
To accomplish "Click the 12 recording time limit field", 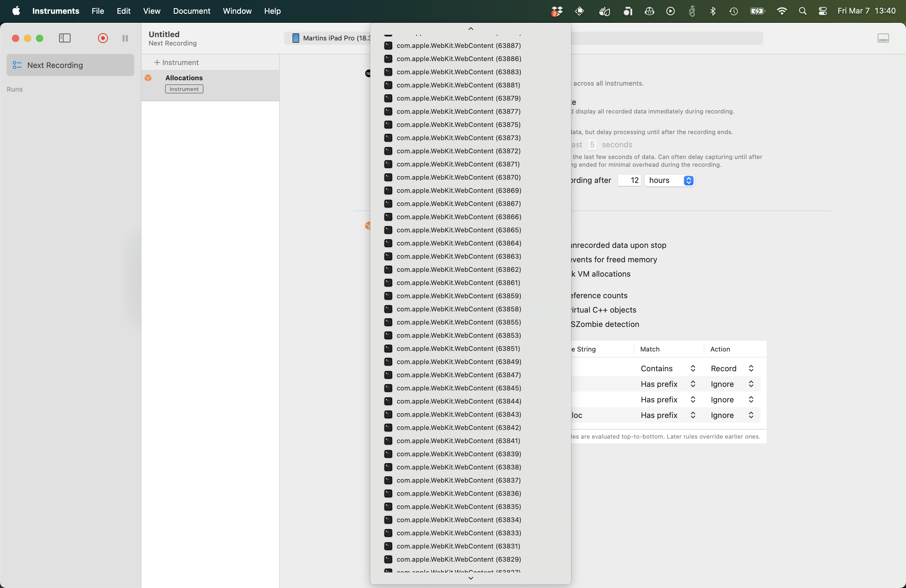I will pos(630,180).
